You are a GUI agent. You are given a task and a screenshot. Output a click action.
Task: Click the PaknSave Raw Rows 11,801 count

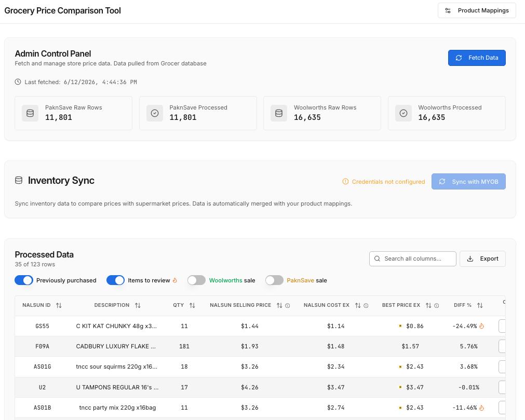[59, 117]
